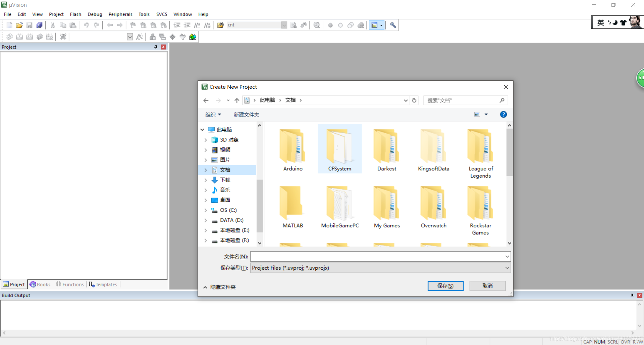Click the Save All toolbar icon

click(x=39, y=25)
